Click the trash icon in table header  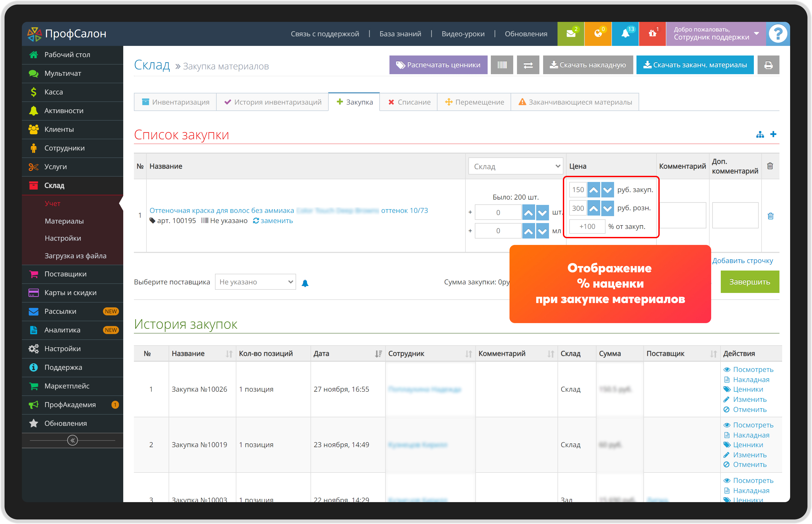(770, 166)
